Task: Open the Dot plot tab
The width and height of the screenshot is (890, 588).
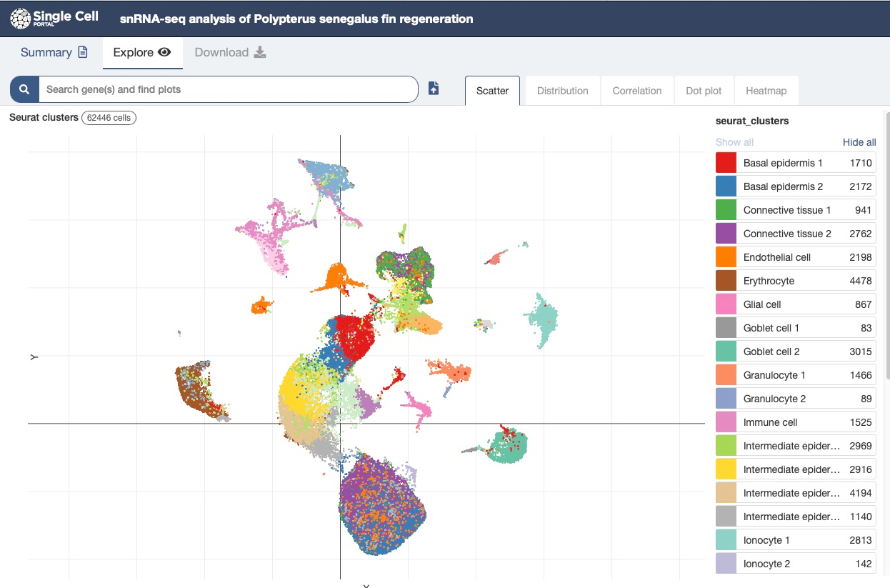Action: click(x=704, y=91)
